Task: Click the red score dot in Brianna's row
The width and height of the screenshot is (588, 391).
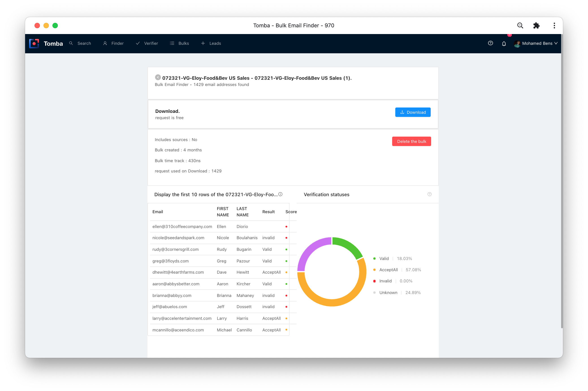Action: point(286,296)
